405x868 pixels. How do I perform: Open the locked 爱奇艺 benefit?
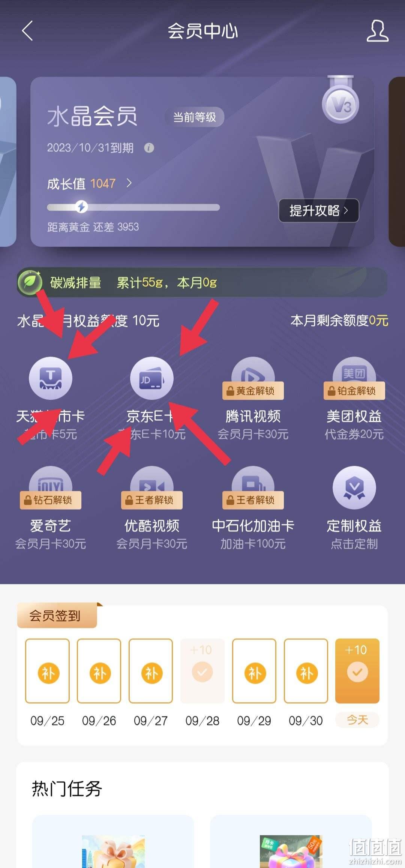tap(51, 508)
